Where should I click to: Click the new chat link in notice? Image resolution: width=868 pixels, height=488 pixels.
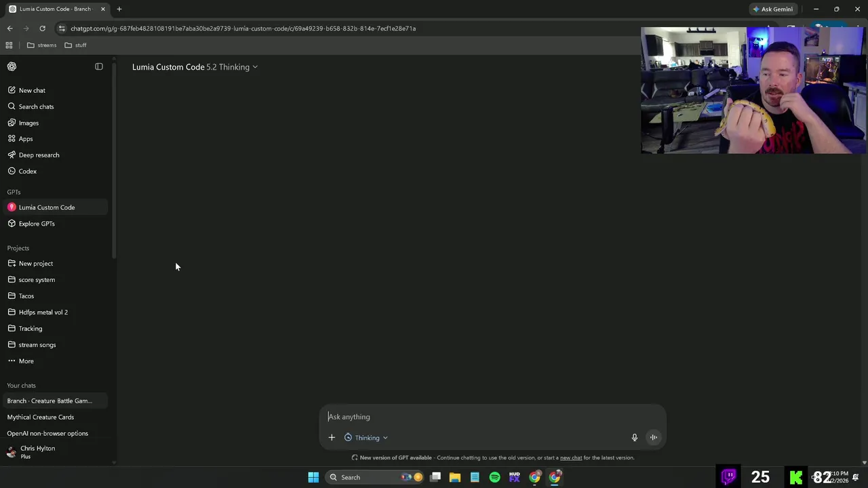571,457
